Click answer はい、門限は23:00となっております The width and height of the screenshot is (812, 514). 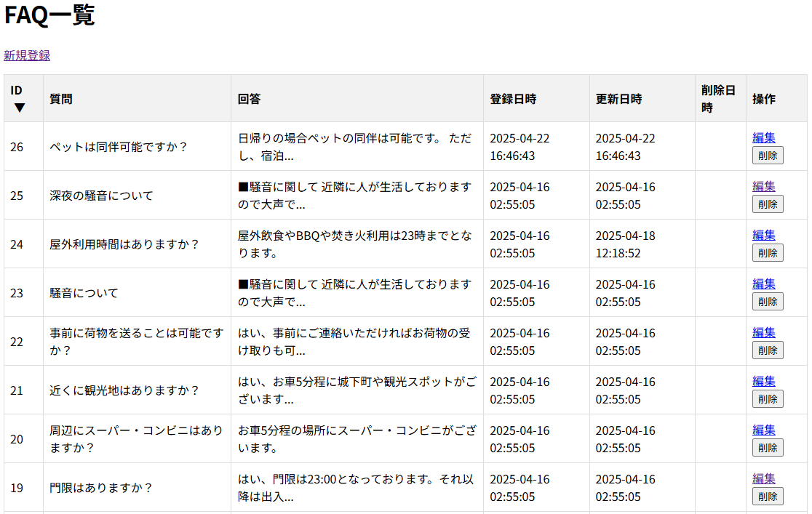coord(356,488)
